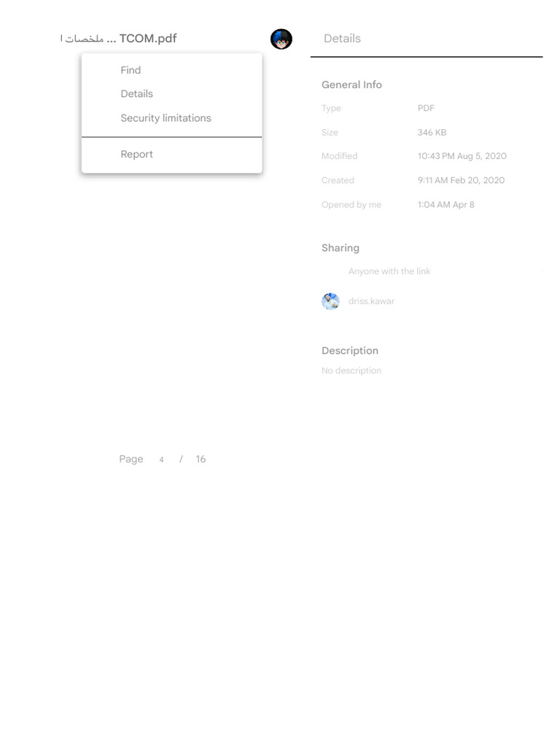
Task: Select Report from the menu
Action: (171, 155)
